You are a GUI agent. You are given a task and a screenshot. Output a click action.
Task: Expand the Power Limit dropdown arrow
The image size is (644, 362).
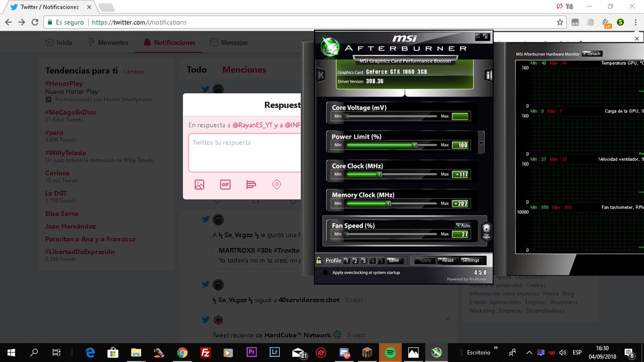pos(481,143)
